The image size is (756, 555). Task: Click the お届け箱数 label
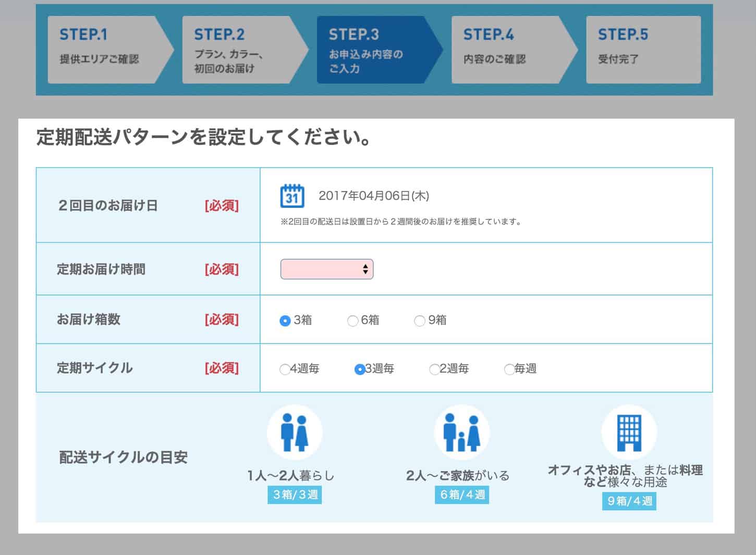tap(89, 319)
